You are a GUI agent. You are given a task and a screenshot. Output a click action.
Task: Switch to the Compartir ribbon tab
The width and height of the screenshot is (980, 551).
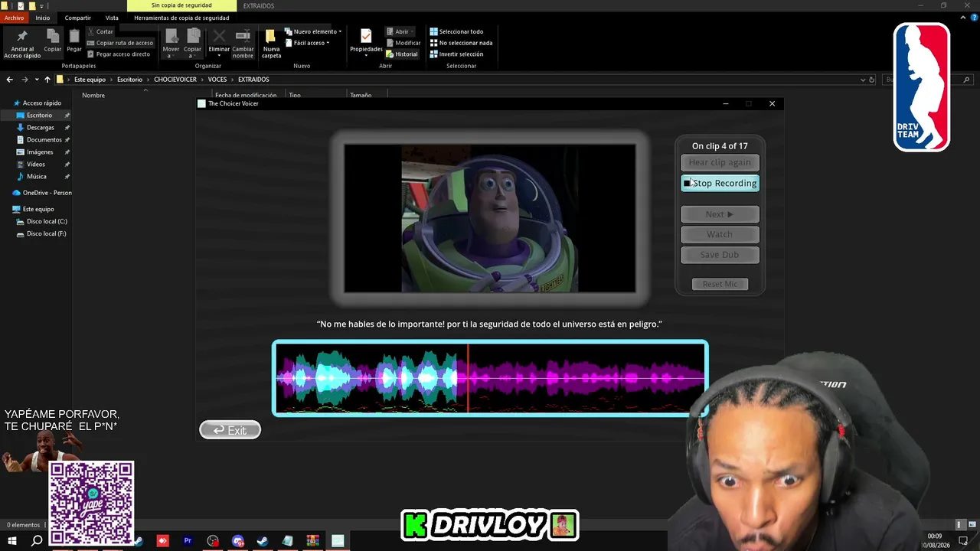pos(77,18)
